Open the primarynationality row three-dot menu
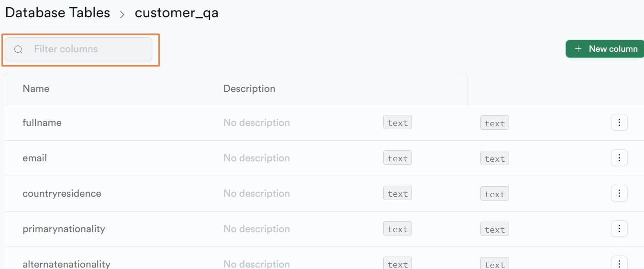The width and height of the screenshot is (644, 269). tap(619, 229)
